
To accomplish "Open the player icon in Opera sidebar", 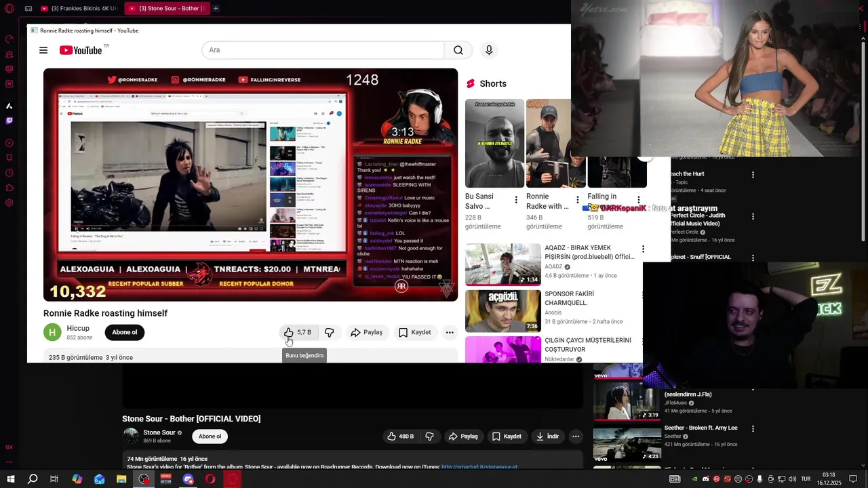I will [x=9, y=143].
